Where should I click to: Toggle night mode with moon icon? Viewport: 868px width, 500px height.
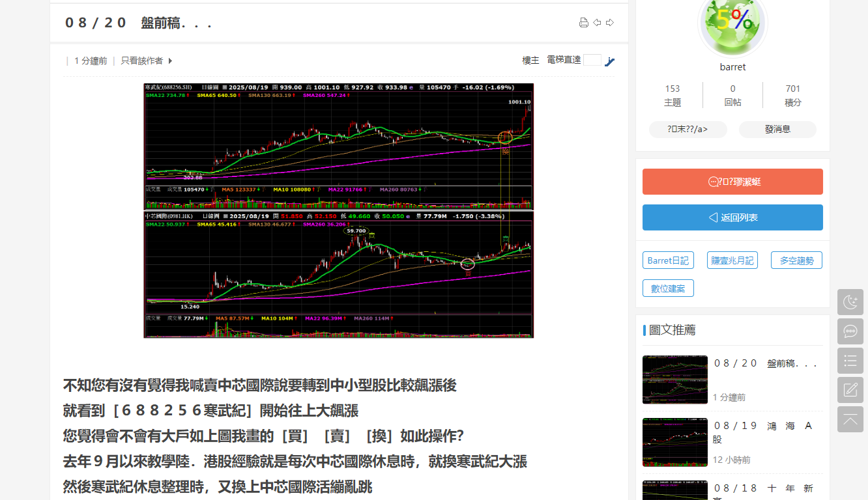coord(850,302)
